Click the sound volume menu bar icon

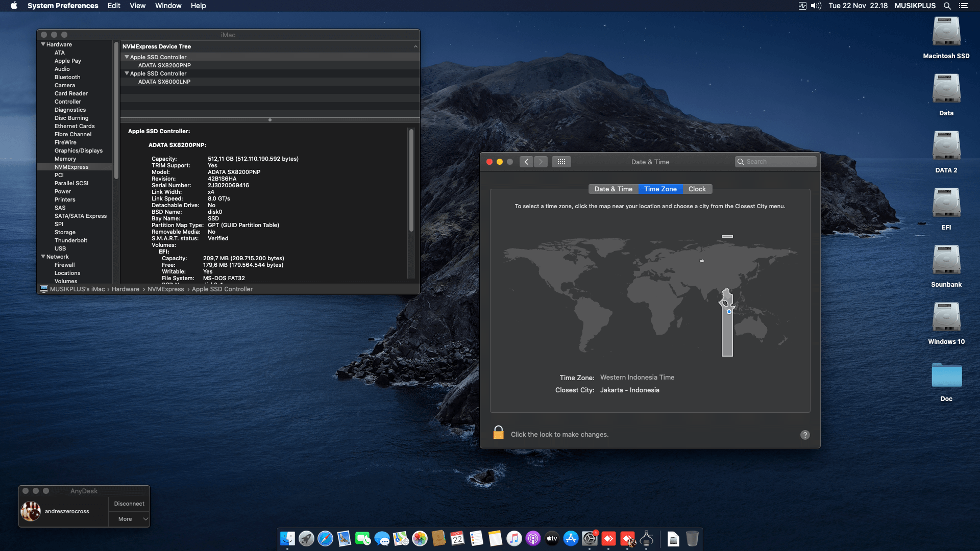coord(816,6)
